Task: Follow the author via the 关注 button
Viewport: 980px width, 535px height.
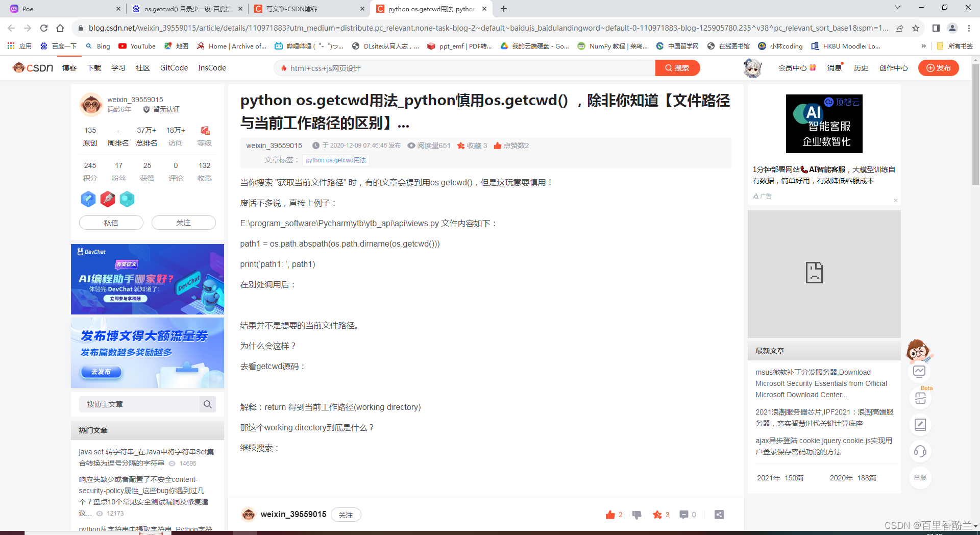Action: click(x=183, y=222)
